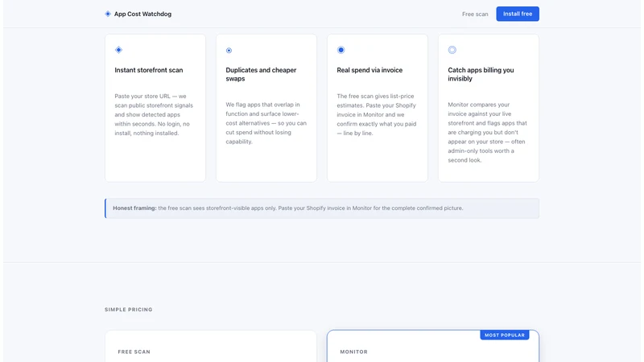Click the Monitor compares your invoice paragraph
The height and width of the screenshot is (362, 644).
(487, 132)
